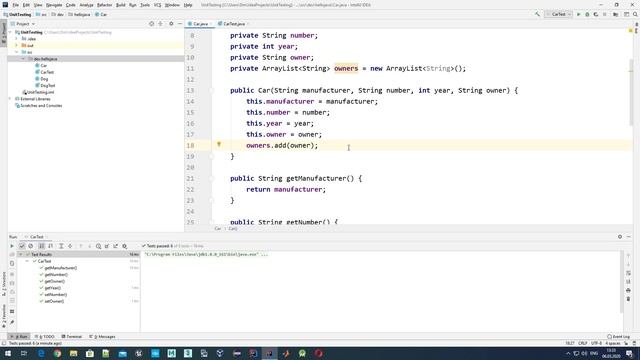Open the Messages tool window
The height and width of the screenshot is (360, 640).
coord(102,337)
